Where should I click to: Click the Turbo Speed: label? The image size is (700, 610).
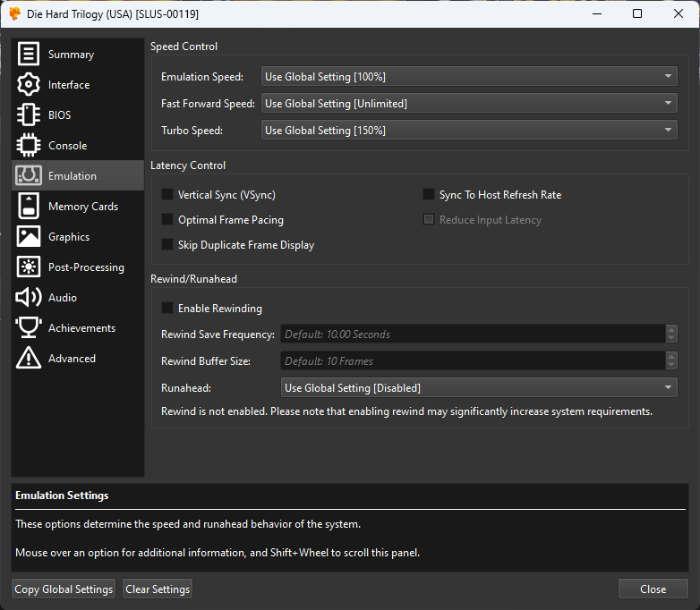click(x=192, y=131)
